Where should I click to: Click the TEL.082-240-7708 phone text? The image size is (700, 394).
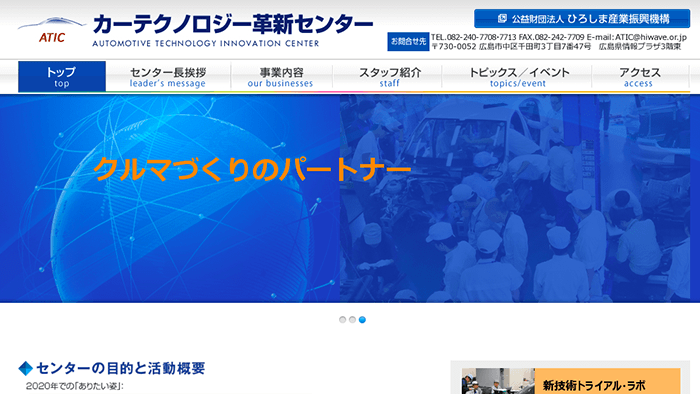coord(473,37)
